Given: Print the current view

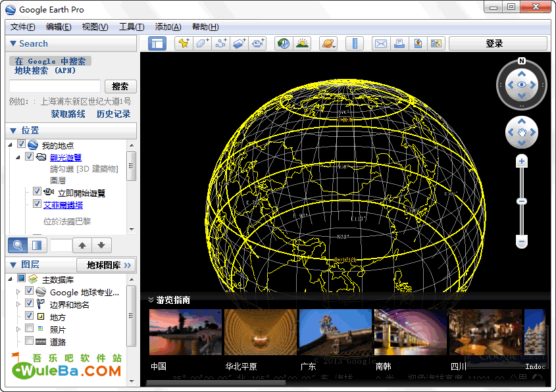Looking at the screenshot, I should point(399,43).
